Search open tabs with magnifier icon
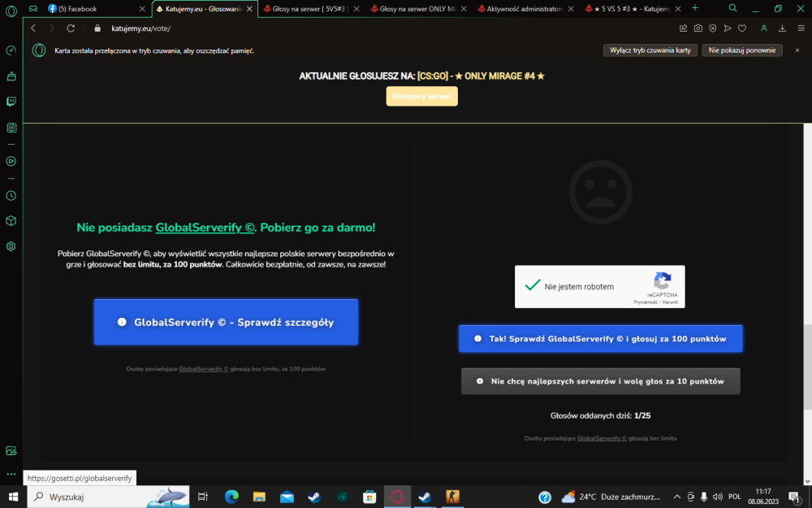This screenshot has width=812, height=508. [732, 8]
